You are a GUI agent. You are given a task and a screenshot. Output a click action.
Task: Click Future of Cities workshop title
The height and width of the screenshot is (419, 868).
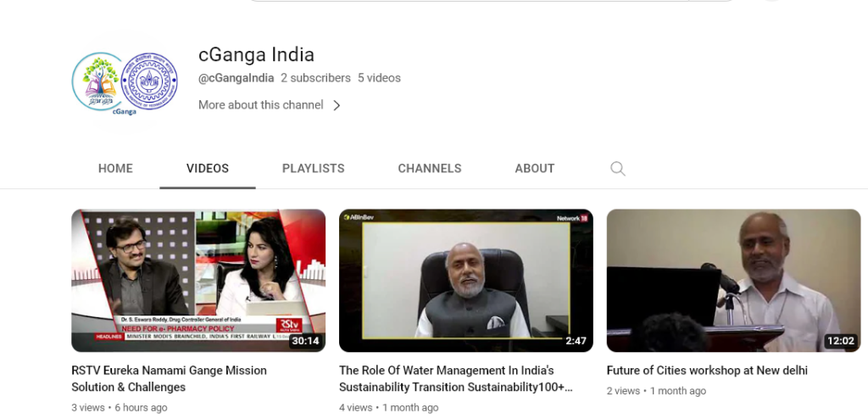707,371
